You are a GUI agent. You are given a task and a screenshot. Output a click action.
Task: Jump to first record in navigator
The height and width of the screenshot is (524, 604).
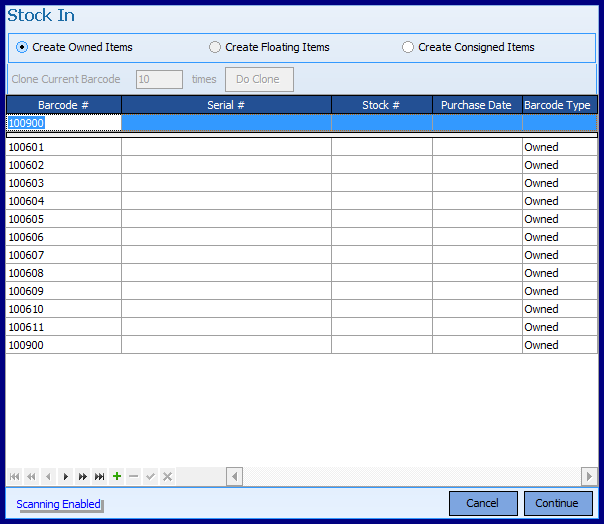click(14, 477)
